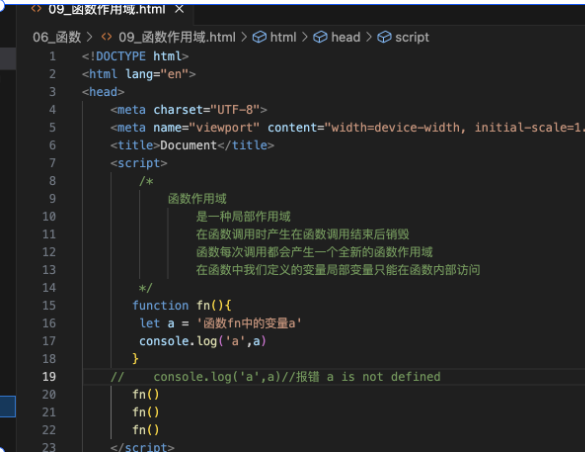Click the function keyword on line 15
The height and width of the screenshot is (452, 585).
[161, 305]
